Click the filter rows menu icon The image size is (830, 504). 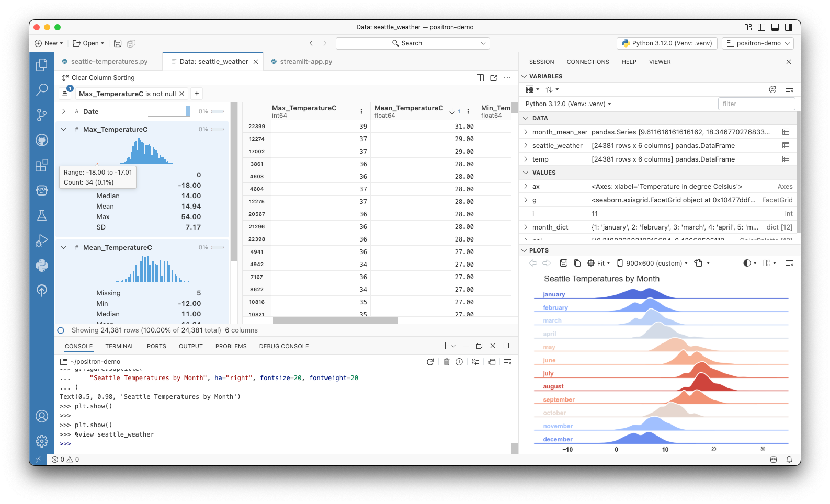tap(65, 94)
